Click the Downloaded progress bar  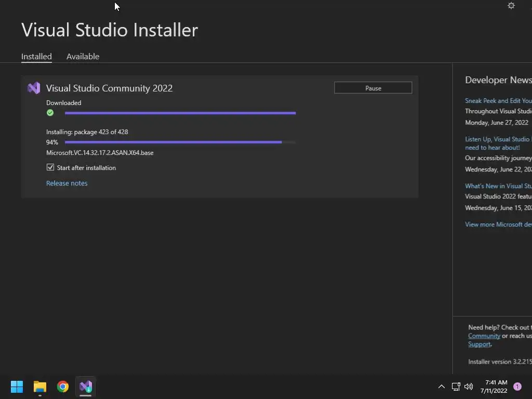click(180, 113)
